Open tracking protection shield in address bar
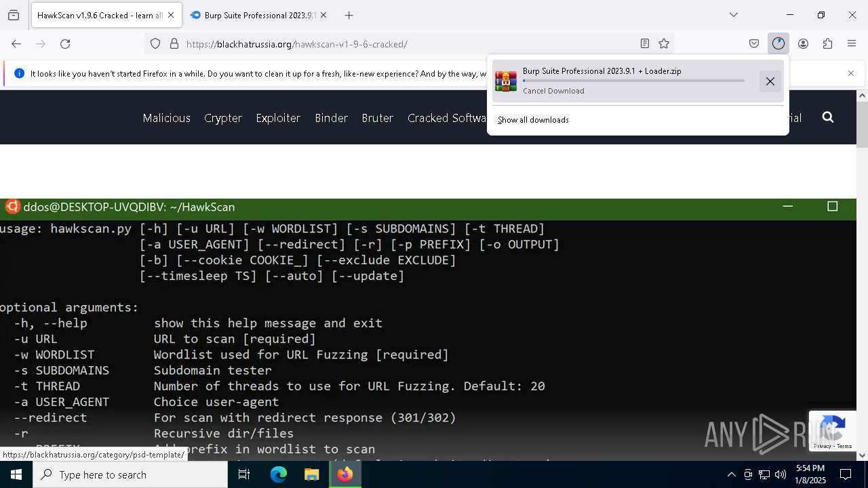 coord(155,44)
